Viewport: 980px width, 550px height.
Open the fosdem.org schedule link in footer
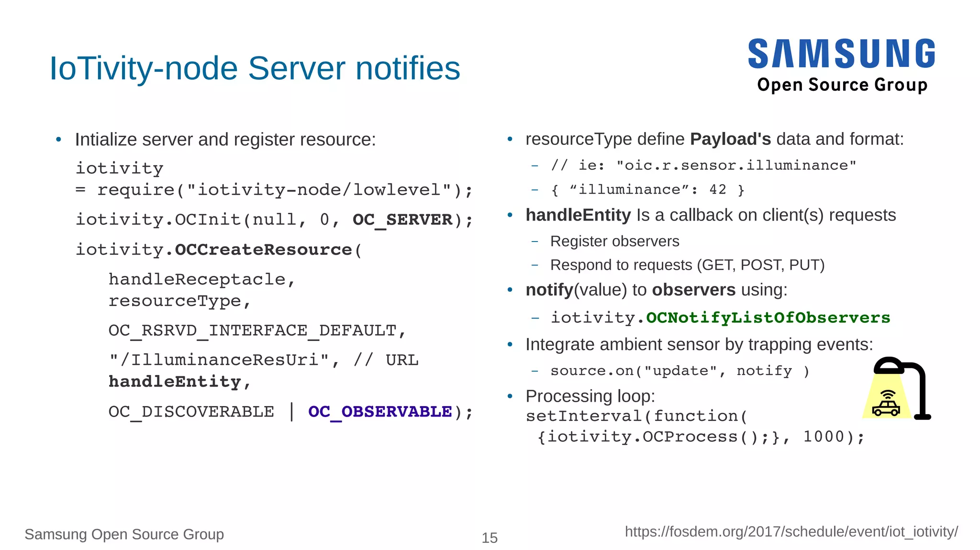point(791,532)
